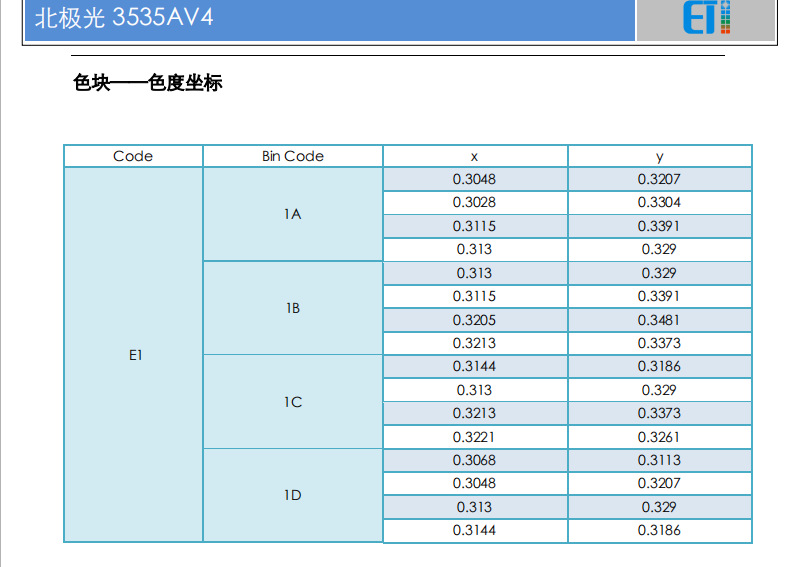This screenshot has width=793, height=567.
Task: Click x value 0.3068
Action: (x=474, y=460)
